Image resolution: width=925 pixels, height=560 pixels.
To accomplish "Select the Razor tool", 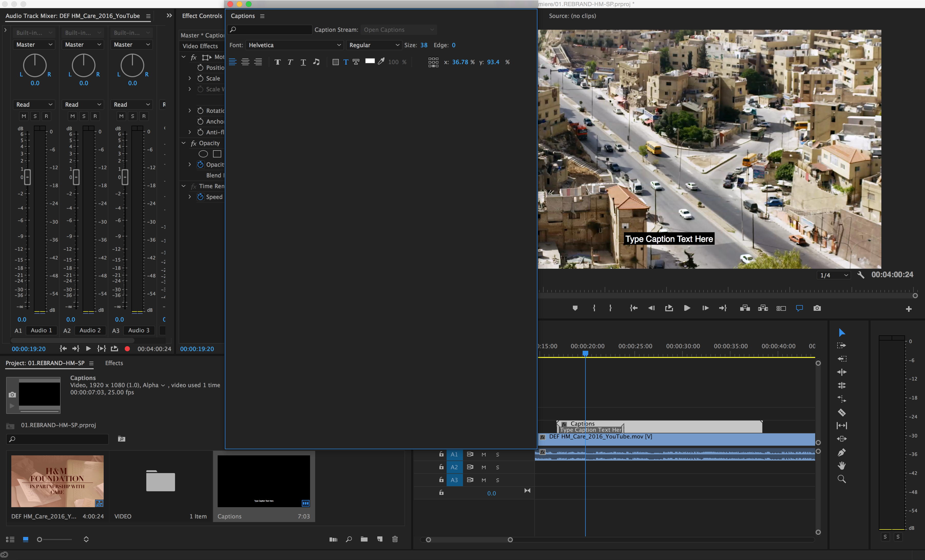I will click(x=842, y=412).
